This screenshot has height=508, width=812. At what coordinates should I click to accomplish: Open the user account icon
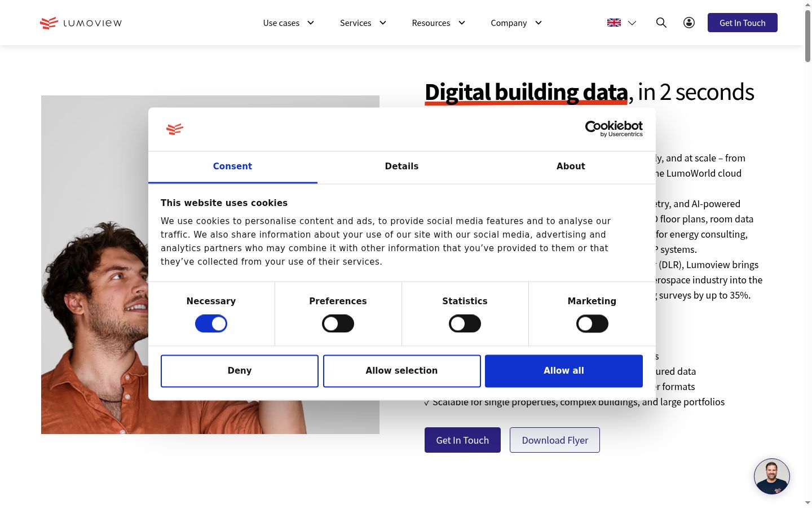pyautogui.click(x=689, y=23)
